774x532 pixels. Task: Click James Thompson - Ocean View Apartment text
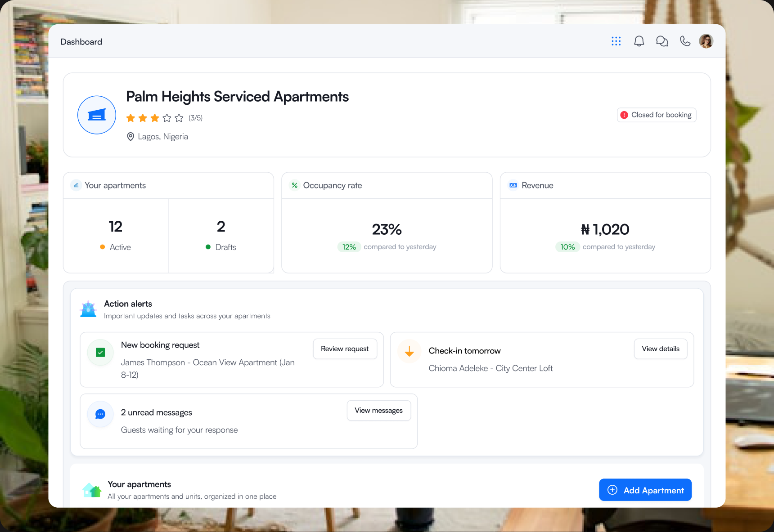[x=208, y=368]
